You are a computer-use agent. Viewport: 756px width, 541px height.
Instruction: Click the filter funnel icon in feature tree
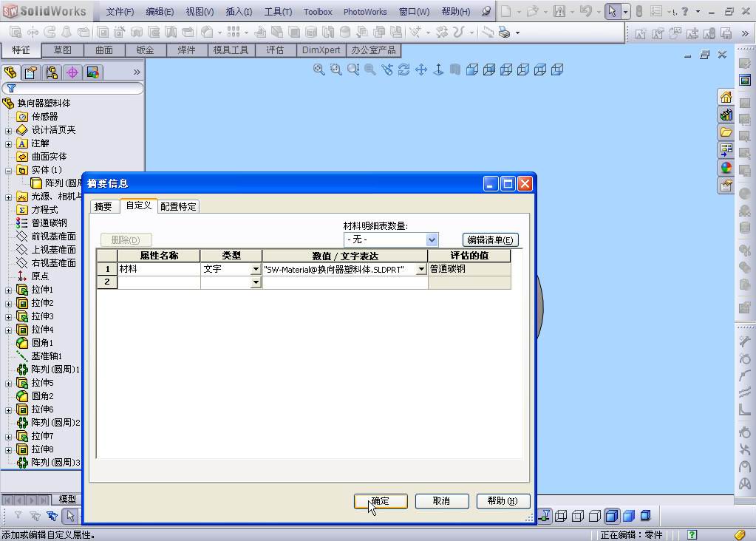pyautogui.click(x=11, y=88)
